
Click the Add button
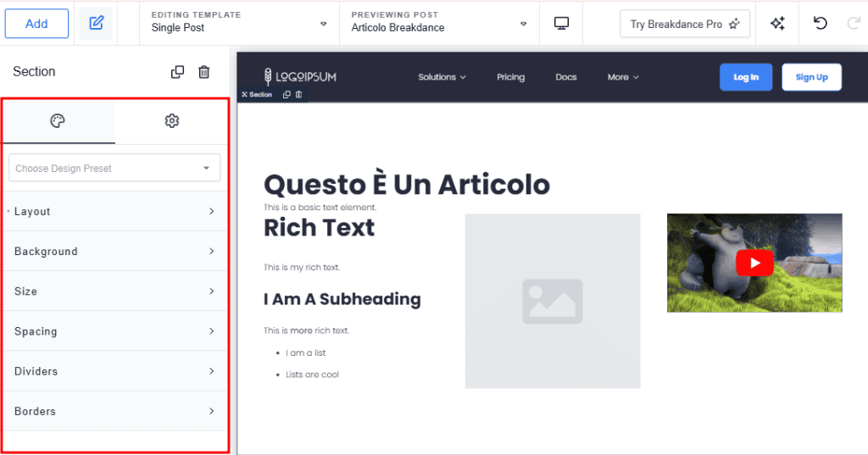36,24
